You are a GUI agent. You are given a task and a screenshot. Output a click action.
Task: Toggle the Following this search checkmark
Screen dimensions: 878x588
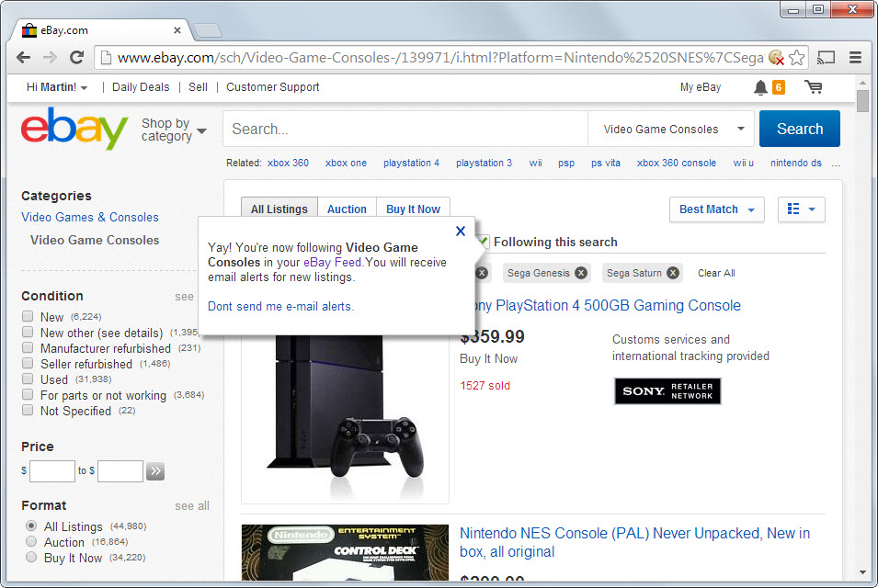(x=484, y=242)
